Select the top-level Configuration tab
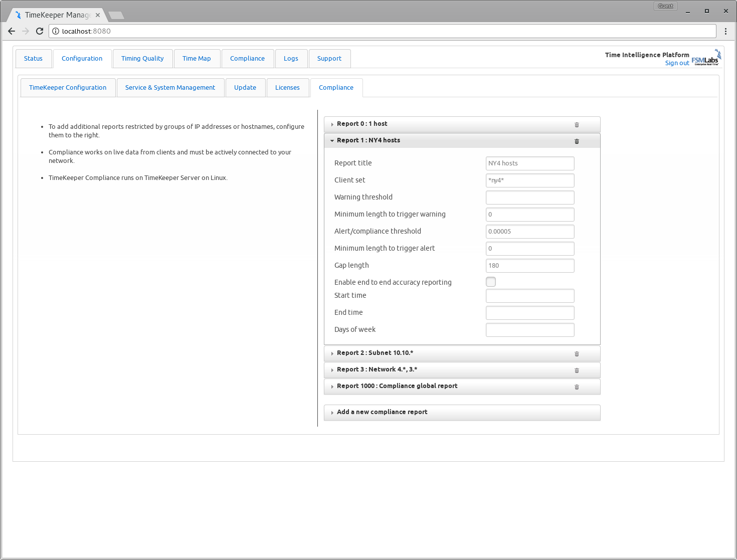This screenshot has width=737, height=560. click(x=82, y=59)
